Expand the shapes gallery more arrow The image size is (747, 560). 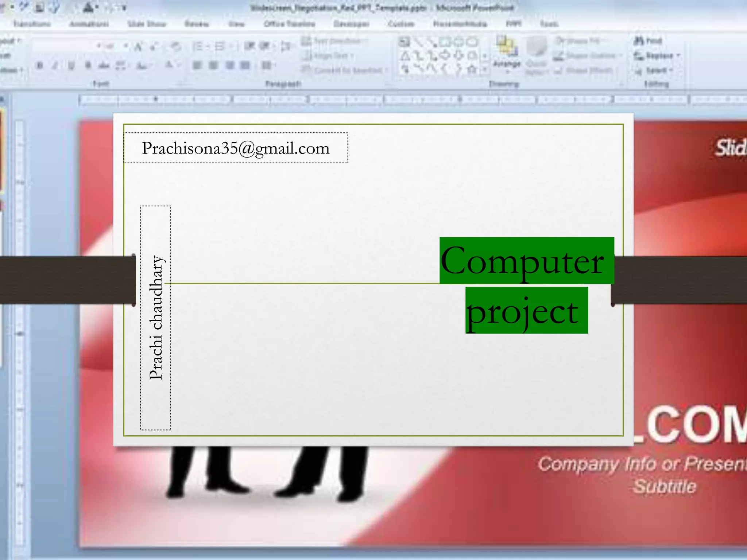coord(485,69)
